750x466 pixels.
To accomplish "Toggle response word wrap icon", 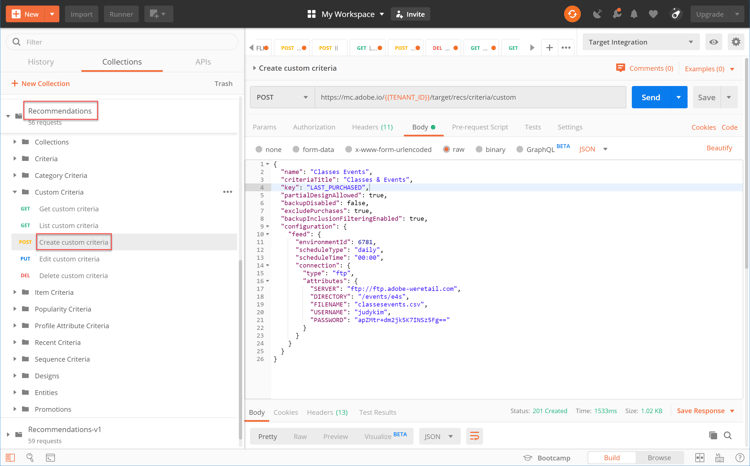I will pos(474,436).
